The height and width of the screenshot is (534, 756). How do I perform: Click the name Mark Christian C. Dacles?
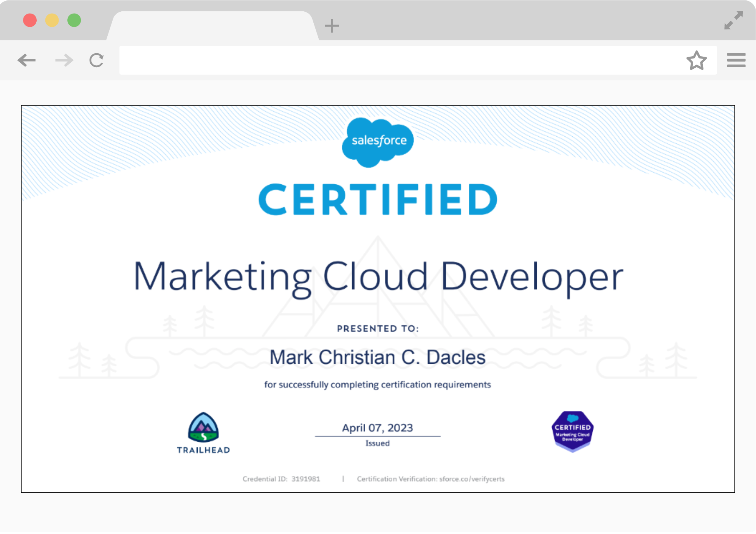(x=378, y=357)
